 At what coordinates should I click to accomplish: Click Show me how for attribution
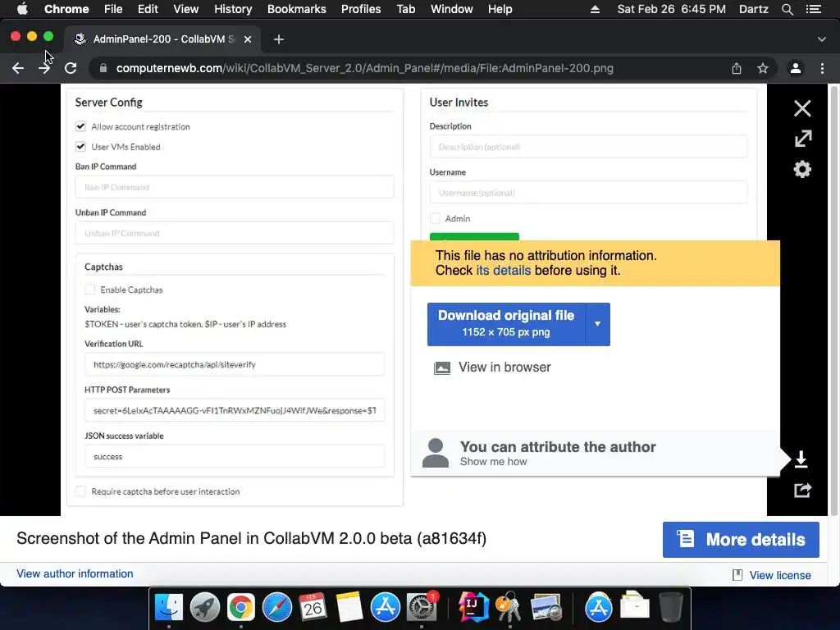coord(493,462)
